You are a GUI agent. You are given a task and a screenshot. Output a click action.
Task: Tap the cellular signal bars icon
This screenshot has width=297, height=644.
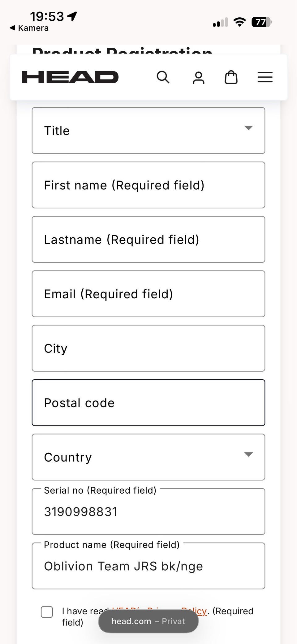coord(220,23)
